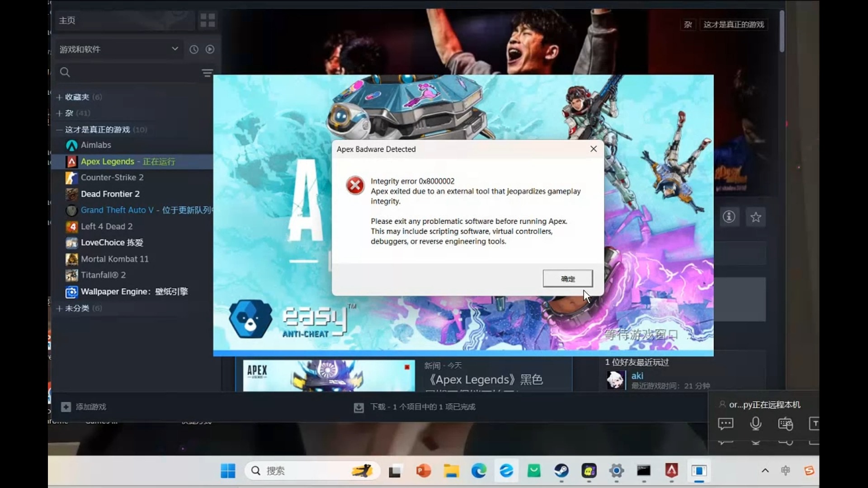Viewport: 868px width, 488px height.
Task: Click the 杂 collection tag
Action: pos(688,24)
